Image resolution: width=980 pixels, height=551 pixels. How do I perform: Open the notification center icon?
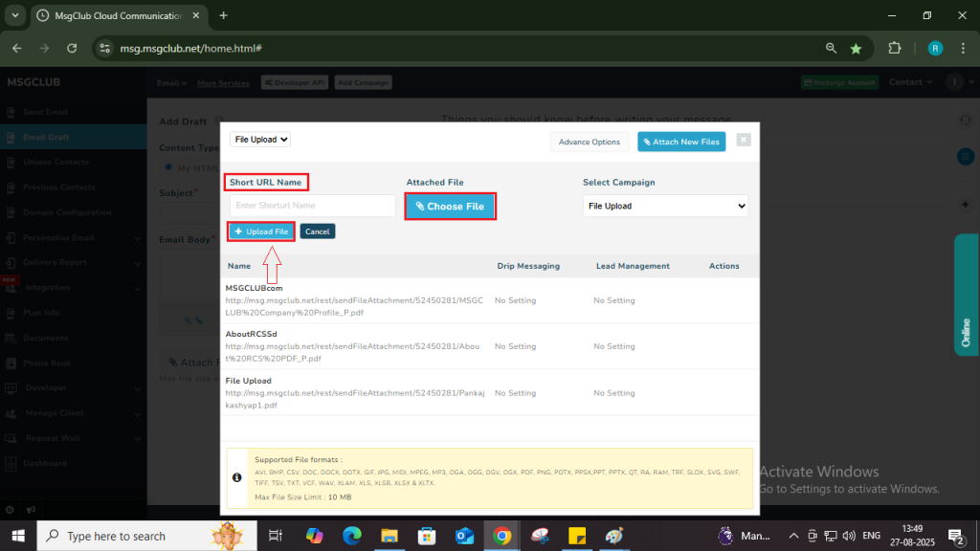[x=956, y=536]
